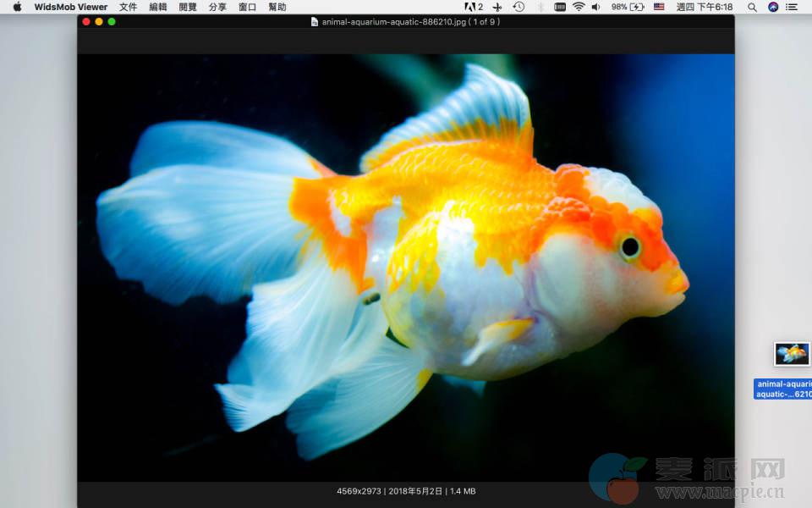812x508 pixels.
Task: Open Spotlight search magnifier icon
Action: point(752,7)
